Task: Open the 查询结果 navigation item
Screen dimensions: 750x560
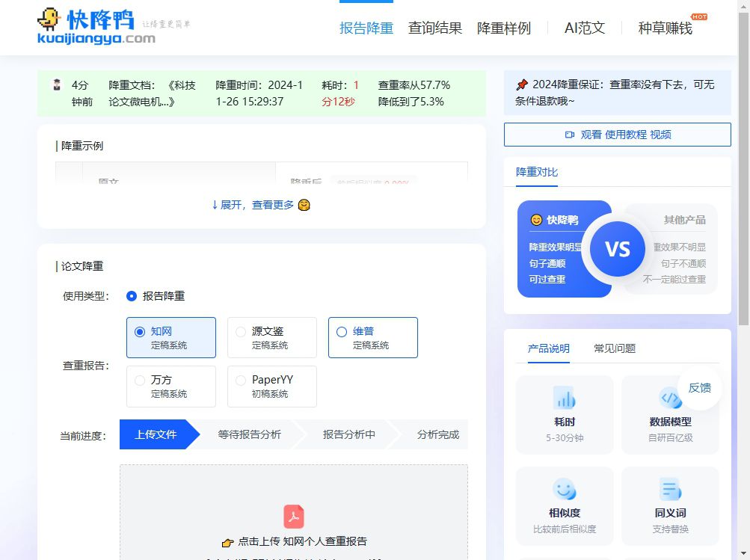Action: [x=434, y=28]
